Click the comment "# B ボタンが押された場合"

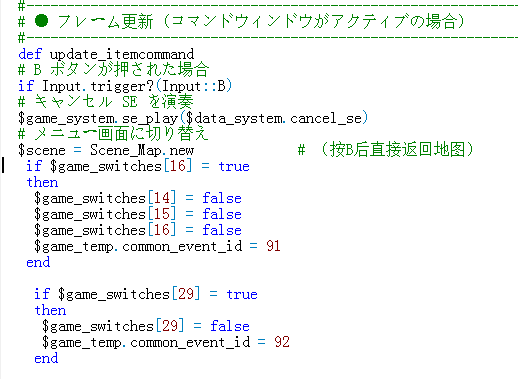coord(113,70)
